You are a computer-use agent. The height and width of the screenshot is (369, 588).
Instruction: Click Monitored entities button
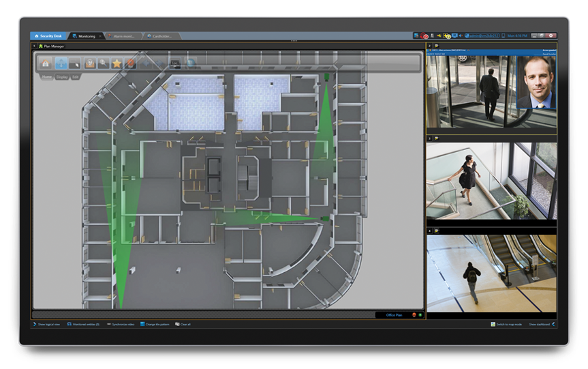[x=84, y=324]
